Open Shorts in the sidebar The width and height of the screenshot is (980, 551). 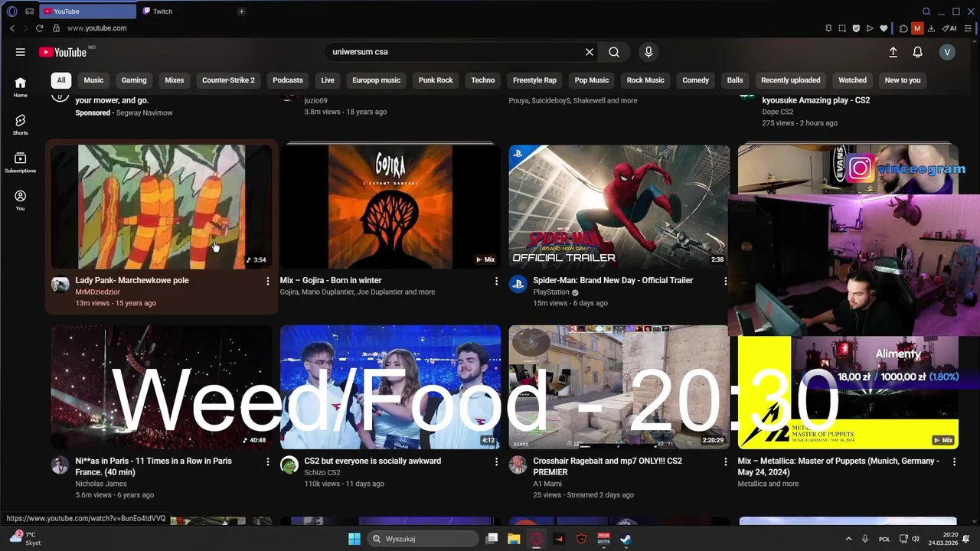coord(21,125)
